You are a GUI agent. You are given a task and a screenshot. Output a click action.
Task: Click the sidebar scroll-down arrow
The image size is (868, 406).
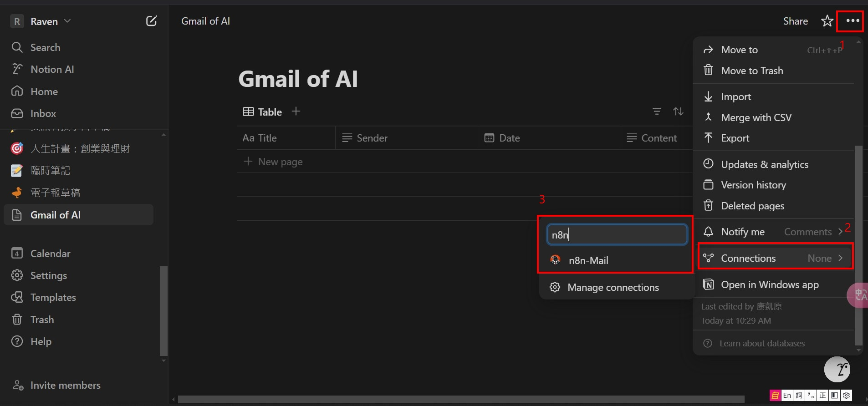click(x=164, y=361)
